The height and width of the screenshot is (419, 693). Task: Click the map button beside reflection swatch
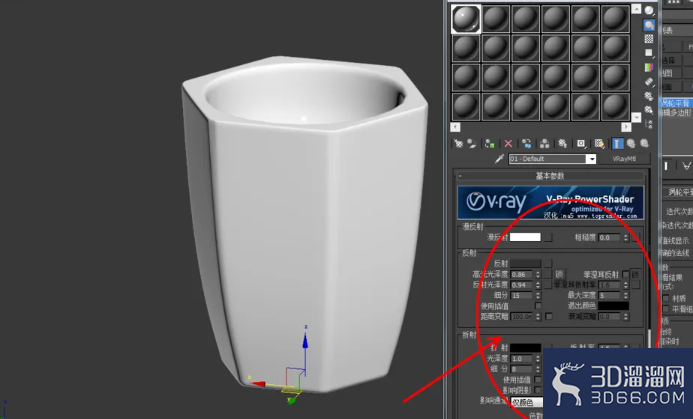point(548,263)
